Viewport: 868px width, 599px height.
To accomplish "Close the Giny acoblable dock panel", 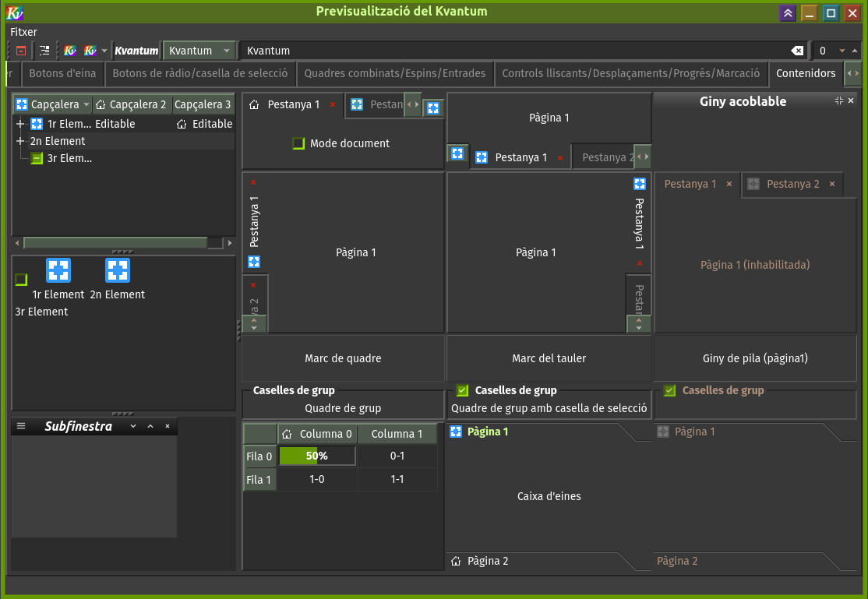I will click(x=851, y=100).
